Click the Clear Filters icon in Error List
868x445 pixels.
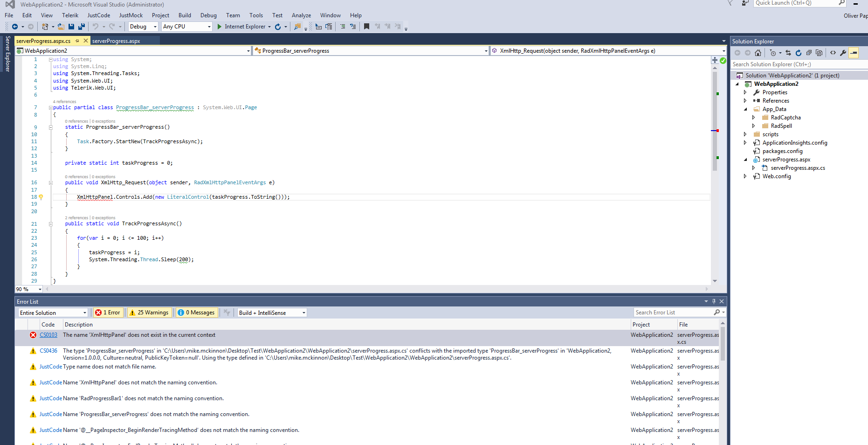[227, 313]
